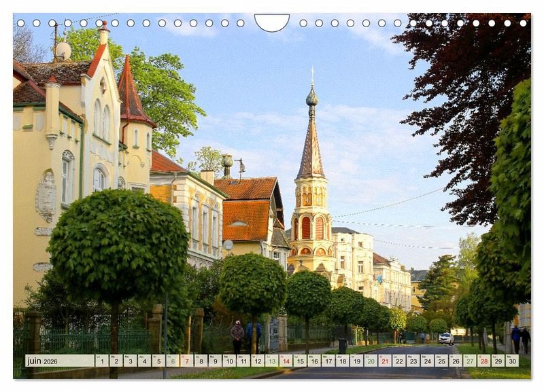
Task: Click the green day 13 cell
Action: pyautogui.click(x=272, y=361)
